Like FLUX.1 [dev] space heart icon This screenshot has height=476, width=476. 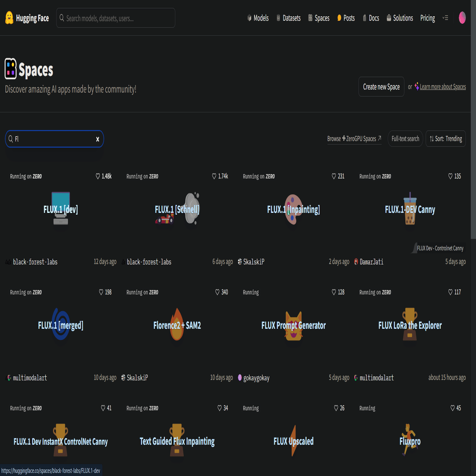tap(98, 176)
